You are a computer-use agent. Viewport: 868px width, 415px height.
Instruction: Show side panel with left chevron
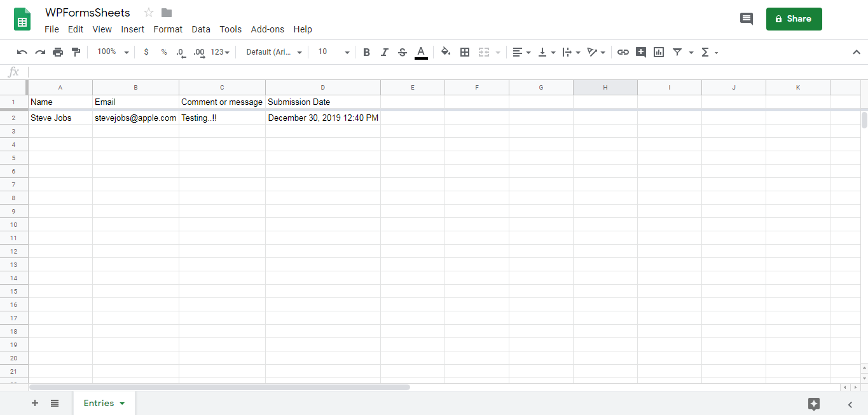[x=850, y=404]
